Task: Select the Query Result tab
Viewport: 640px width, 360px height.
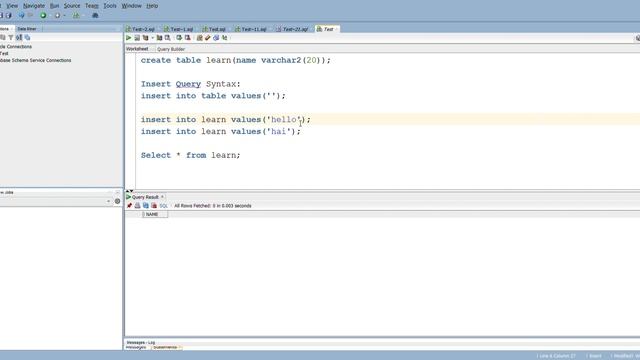Action: coord(145,197)
